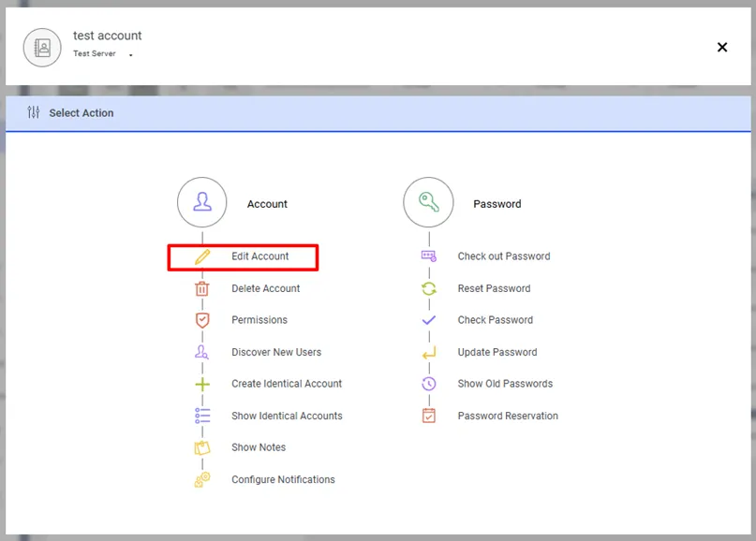Close the test account dialog
This screenshot has width=756, height=541.
721,47
